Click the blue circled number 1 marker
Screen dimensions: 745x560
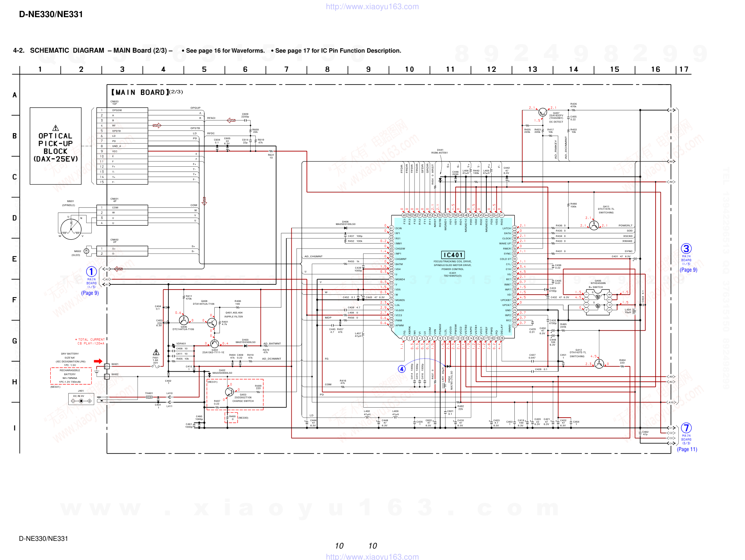(91, 272)
